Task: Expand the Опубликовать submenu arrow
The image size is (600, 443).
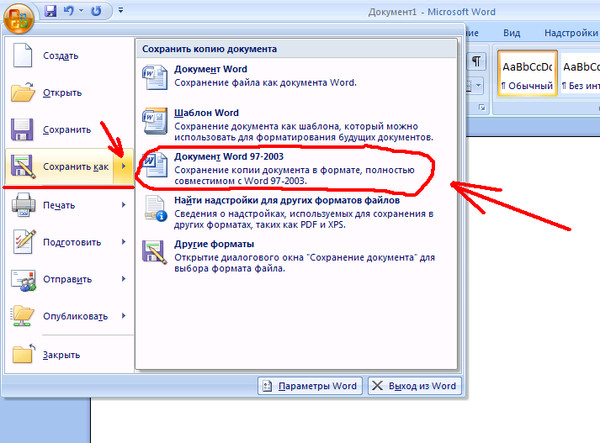Action: 124,316
